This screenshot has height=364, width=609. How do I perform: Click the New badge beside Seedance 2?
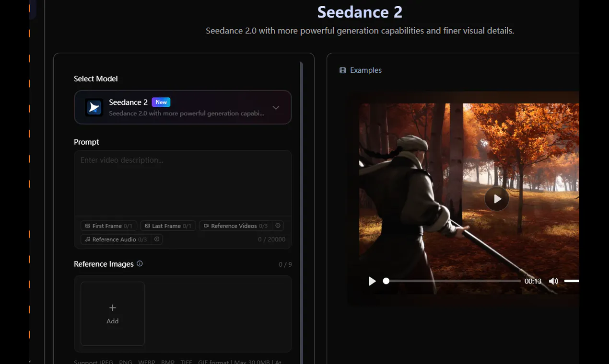pos(161,102)
